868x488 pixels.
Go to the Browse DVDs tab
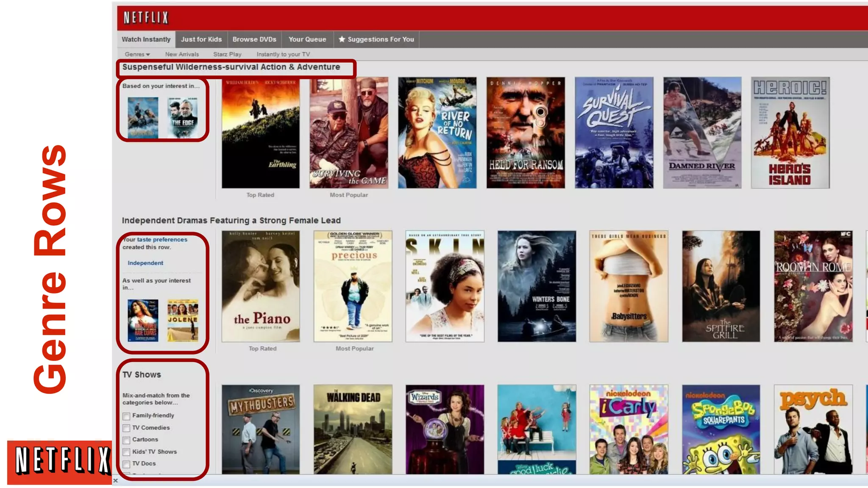click(254, 39)
